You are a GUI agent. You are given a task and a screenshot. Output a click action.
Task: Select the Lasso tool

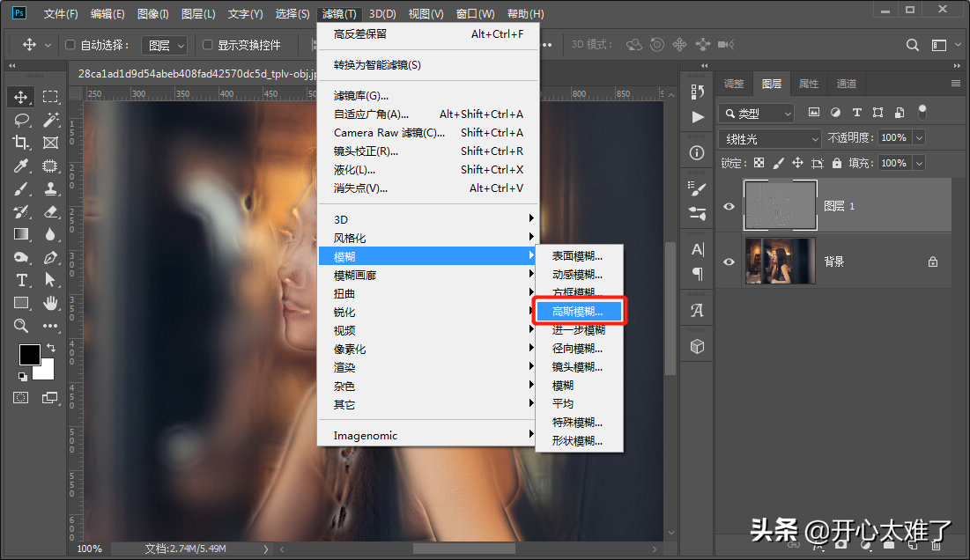click(x=21, y=120)
